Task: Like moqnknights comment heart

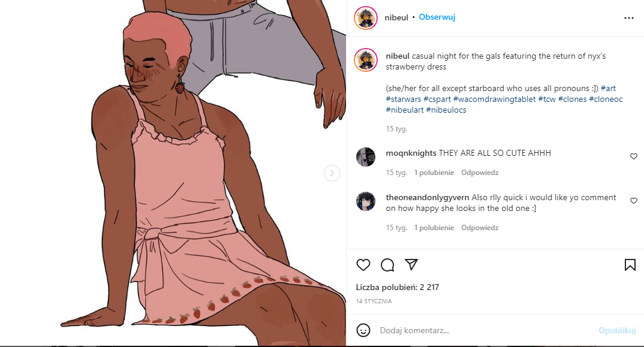Action: (634, 156)
